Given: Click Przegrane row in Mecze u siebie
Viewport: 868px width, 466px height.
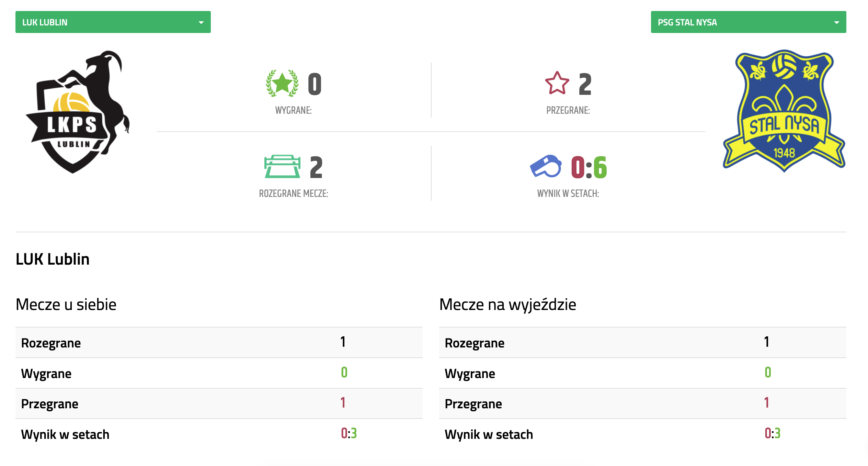Looking at the screenshot, I should point(219,403).
